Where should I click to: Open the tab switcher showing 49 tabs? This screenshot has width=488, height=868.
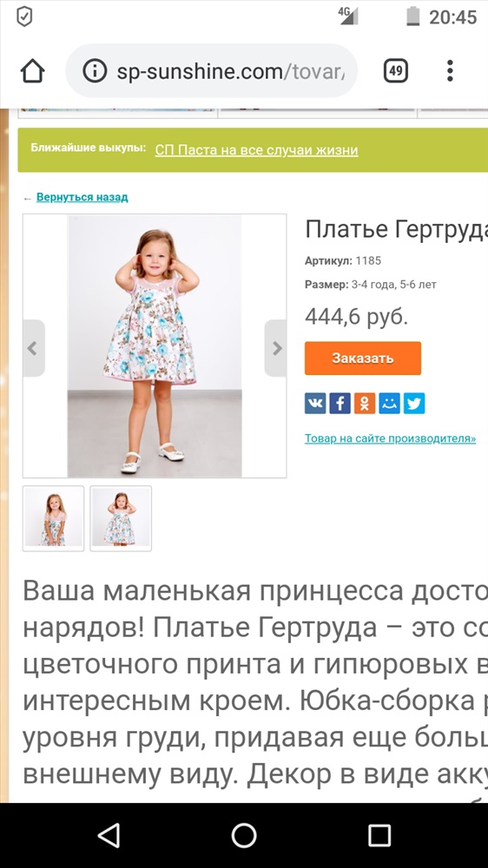(395, 71)
